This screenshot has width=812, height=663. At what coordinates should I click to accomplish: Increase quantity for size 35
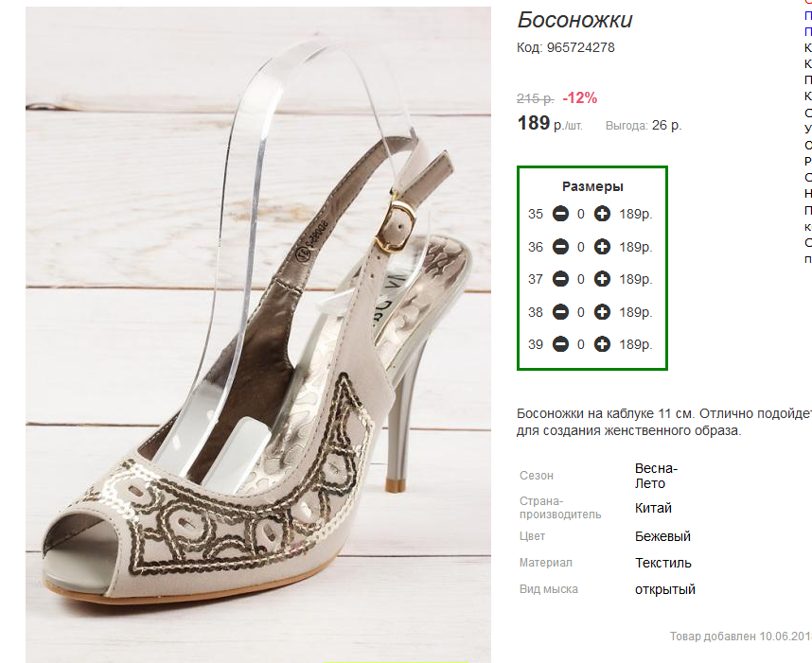pyautogui.click(x=602, y=214)
